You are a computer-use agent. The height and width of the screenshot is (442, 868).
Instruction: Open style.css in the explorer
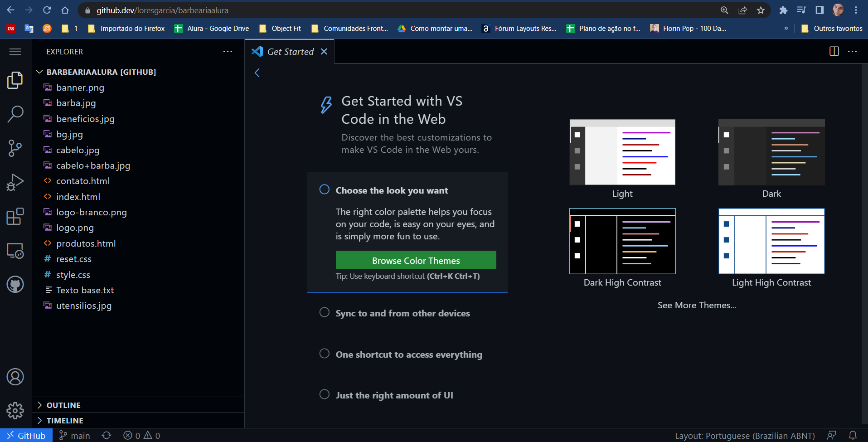pyautogui.click(x=138, y=275)
